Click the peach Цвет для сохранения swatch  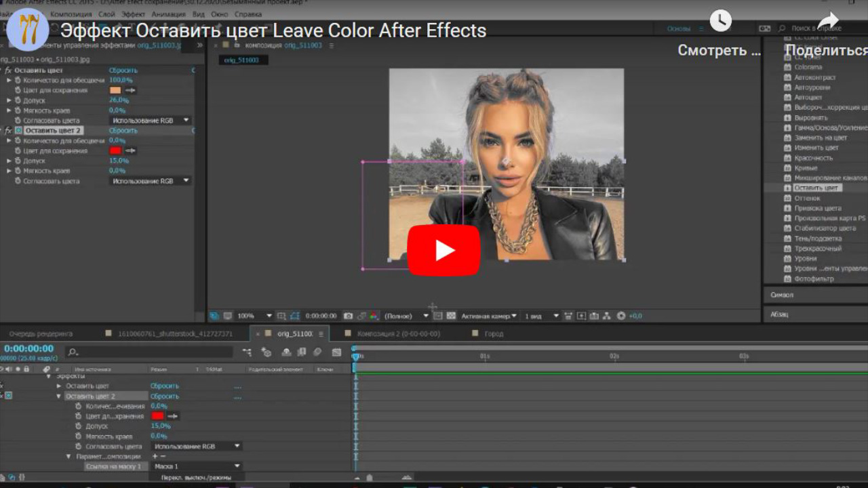click(115, 90)
